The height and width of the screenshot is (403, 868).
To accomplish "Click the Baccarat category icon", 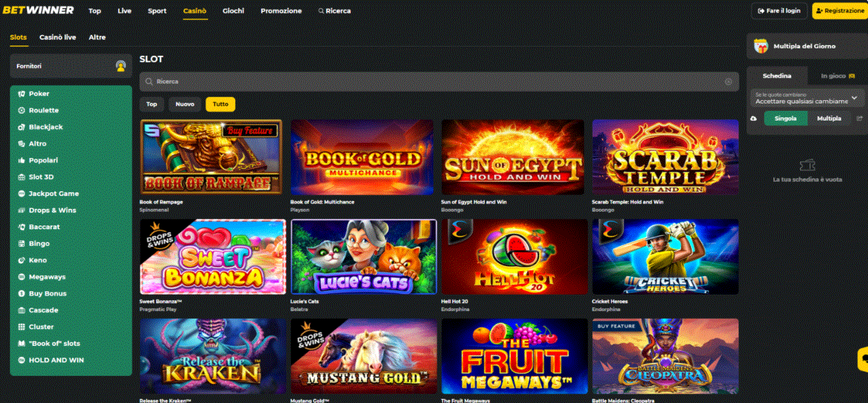I will coord(22,227).
